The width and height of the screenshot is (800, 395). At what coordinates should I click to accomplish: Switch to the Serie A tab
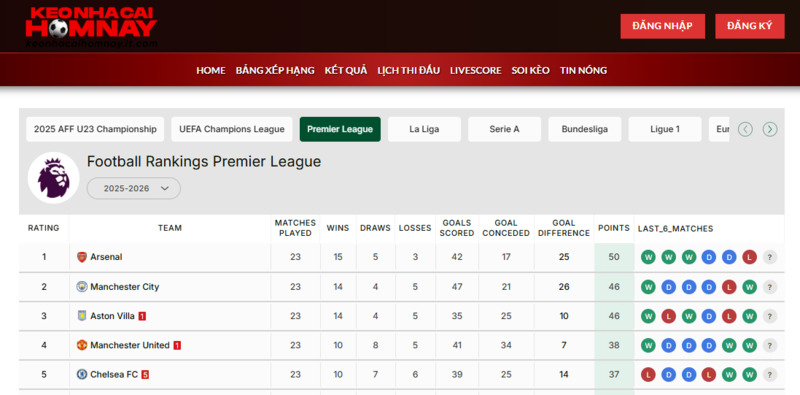pos(504,130)
